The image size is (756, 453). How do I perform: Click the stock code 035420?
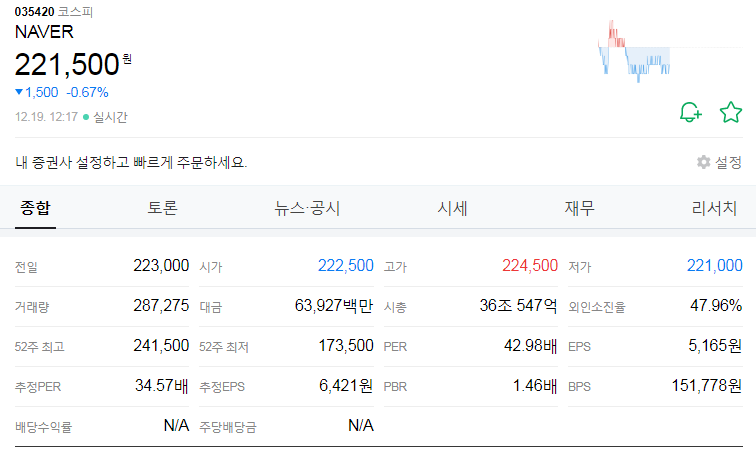tap(34, 12)
